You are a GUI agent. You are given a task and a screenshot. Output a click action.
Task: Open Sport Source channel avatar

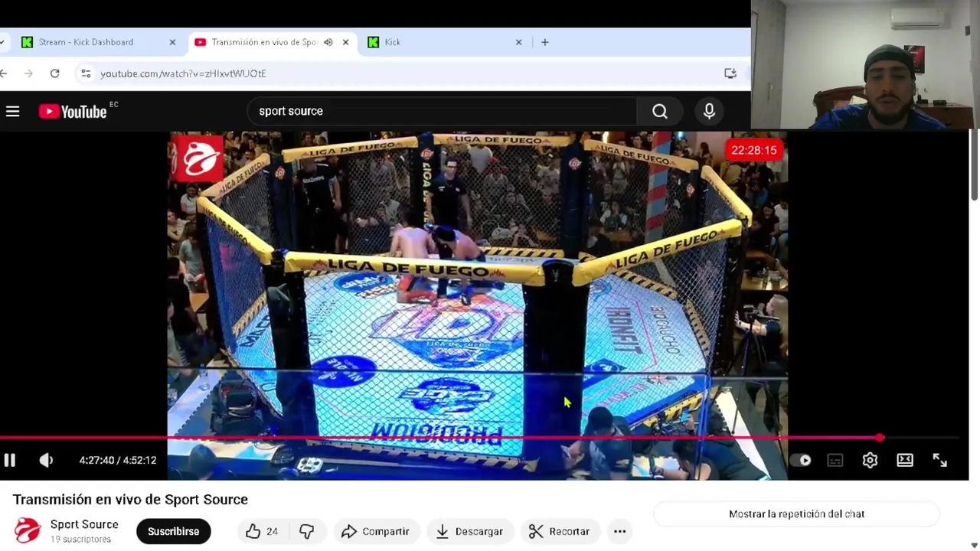(28, 530)
